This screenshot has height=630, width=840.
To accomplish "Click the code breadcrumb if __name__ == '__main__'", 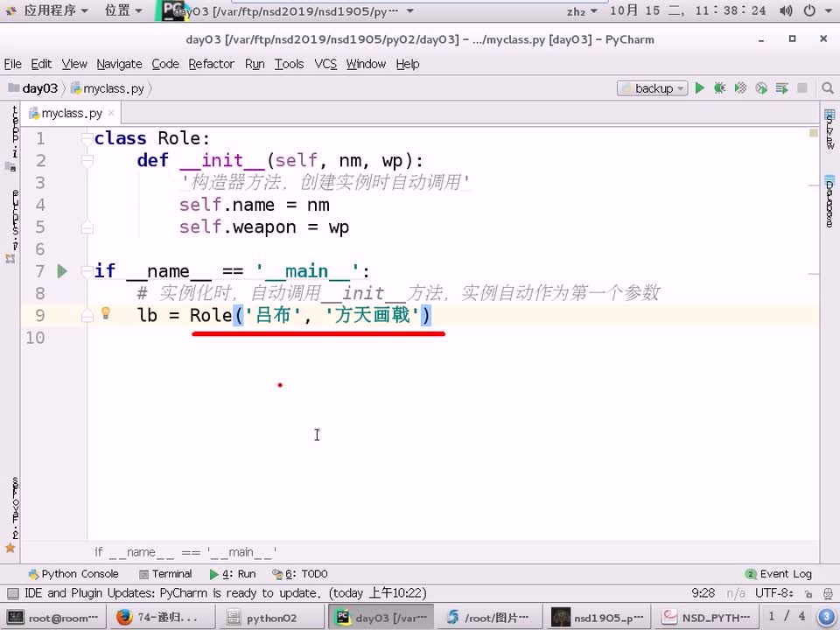I will pos(185,552).
